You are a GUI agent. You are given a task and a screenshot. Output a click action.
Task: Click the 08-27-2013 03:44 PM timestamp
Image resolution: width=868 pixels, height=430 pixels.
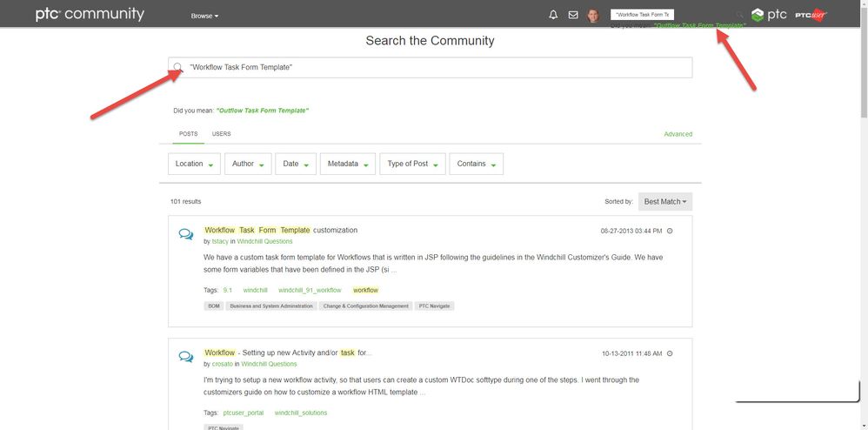coord(631,231)
